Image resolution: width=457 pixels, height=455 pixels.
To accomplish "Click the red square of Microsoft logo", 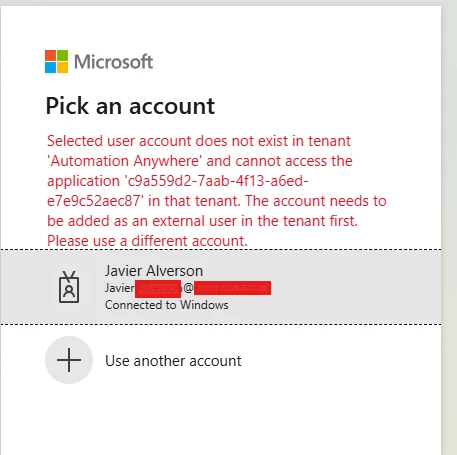I will (50, 55).
